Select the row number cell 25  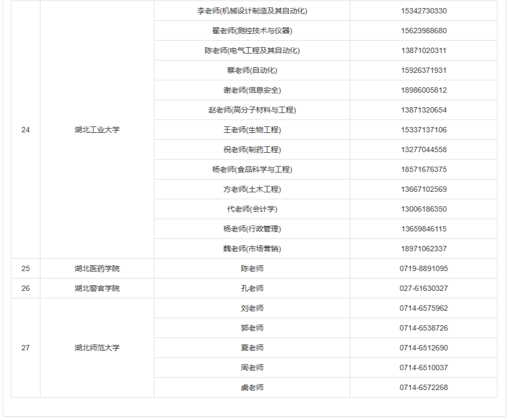26,268
